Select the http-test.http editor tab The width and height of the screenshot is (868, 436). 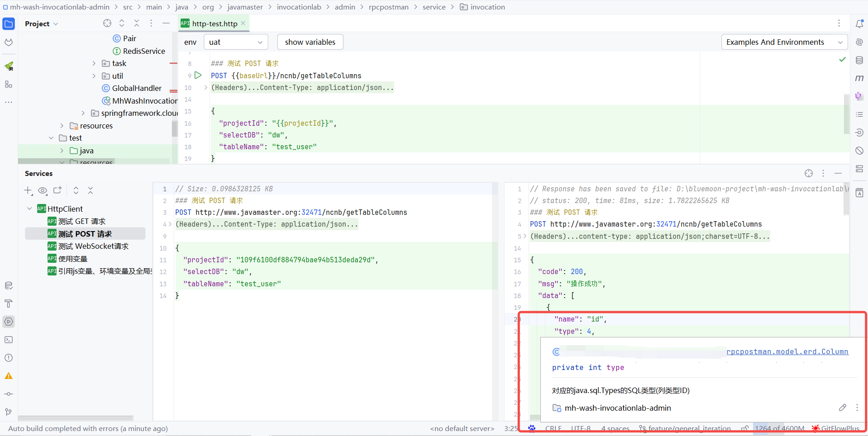(x=214, y=24)
